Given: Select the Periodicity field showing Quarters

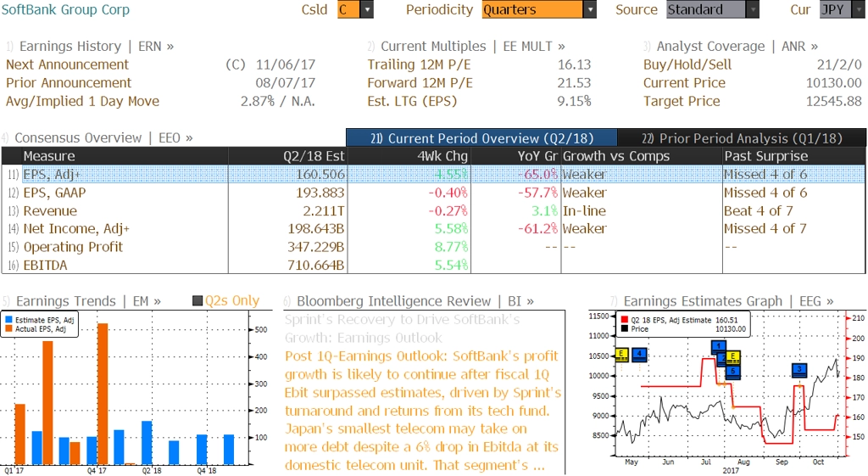Looking at the screenshot, I should point(532,9).
